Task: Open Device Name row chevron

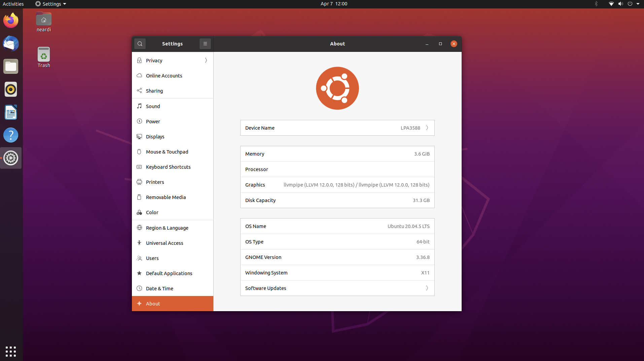Action: coord(427,128)
